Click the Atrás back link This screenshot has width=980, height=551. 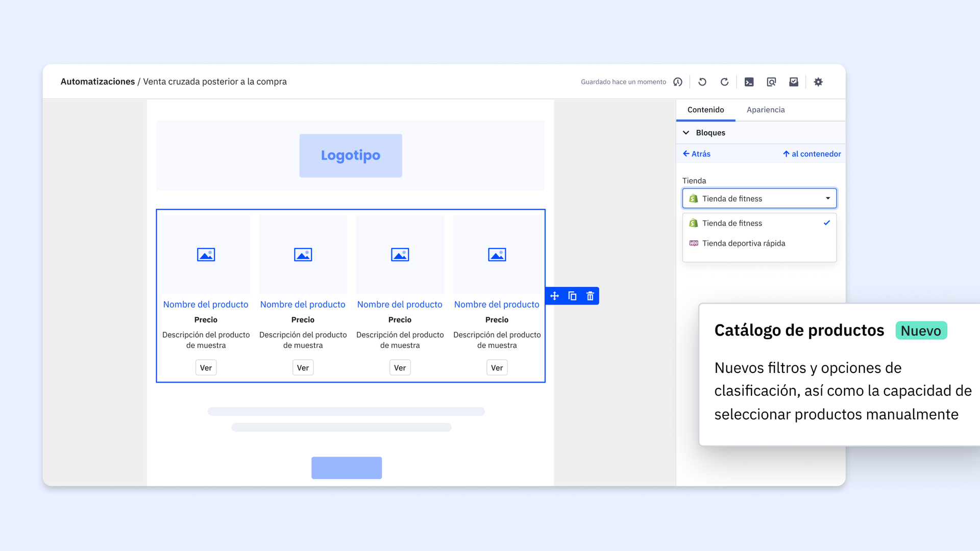697,154
